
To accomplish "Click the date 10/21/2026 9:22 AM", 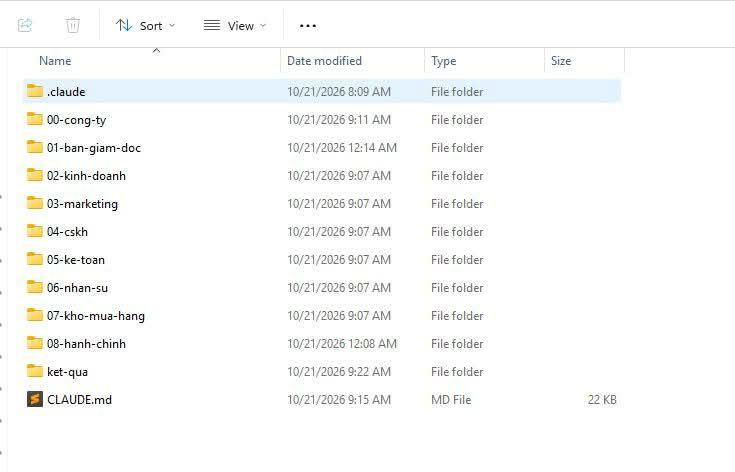I will tap(339, 372).
